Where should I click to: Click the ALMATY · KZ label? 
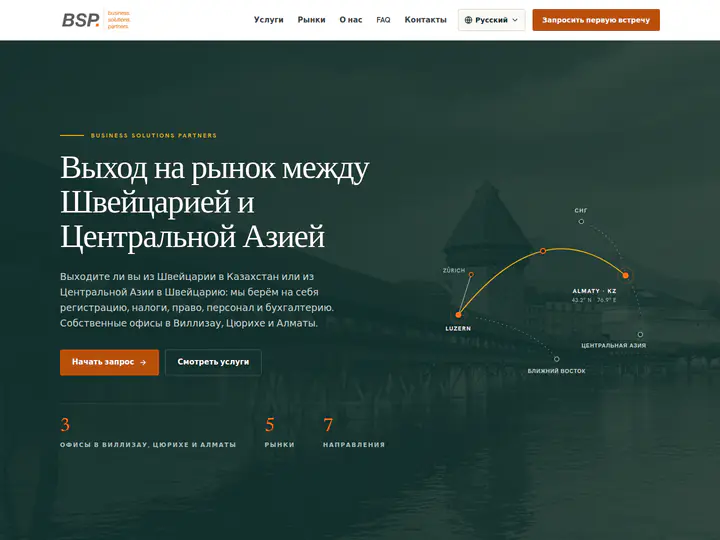point(594,291)
